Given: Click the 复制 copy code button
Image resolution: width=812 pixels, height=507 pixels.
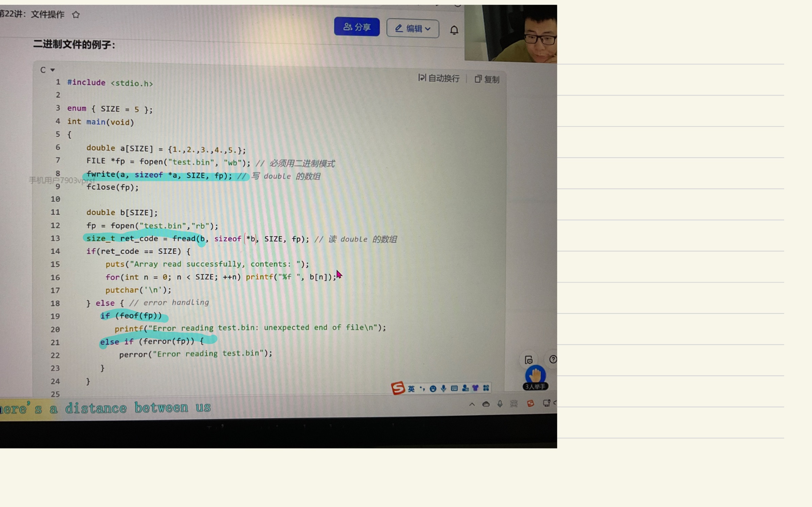Looking at the screenshot, I should tap(487, 79).
